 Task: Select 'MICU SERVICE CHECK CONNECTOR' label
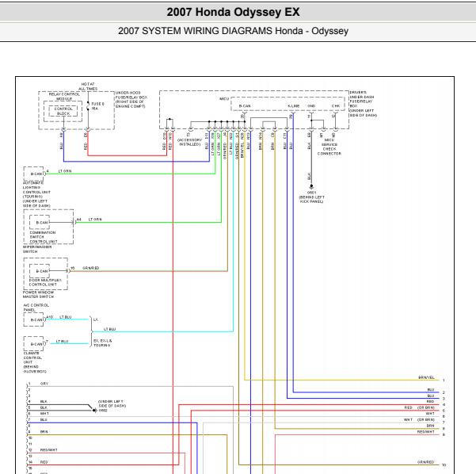(329, 147)
